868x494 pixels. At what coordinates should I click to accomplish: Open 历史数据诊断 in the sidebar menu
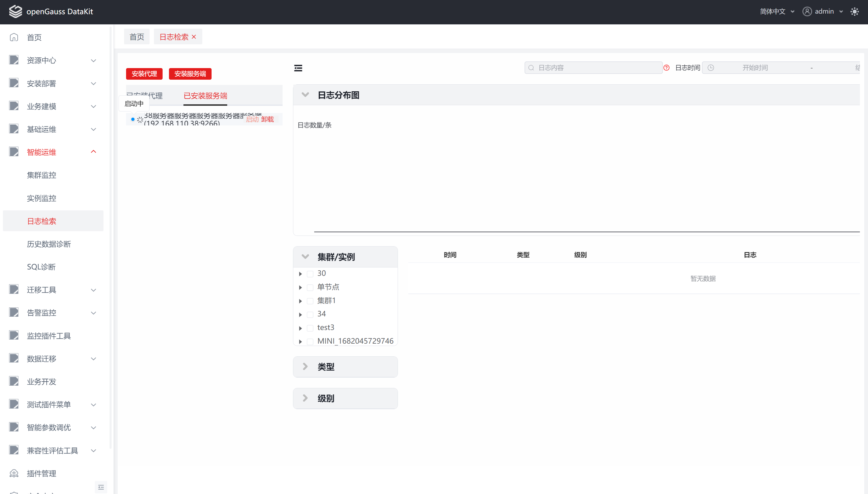pyautogui.click(x=49, y=244)
